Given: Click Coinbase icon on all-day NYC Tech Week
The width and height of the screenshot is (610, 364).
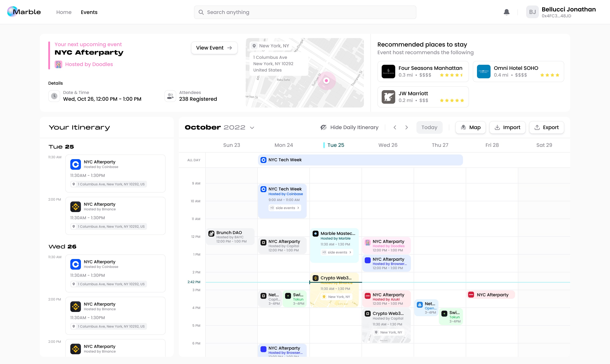Looking at the screenshot, I should click(263, 160).
